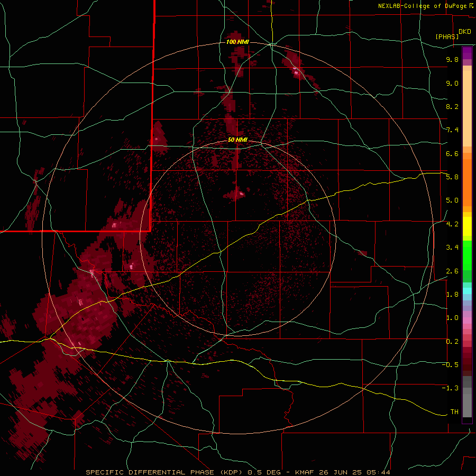Click the 26 JUN 25 date in caption

[341, 472]
